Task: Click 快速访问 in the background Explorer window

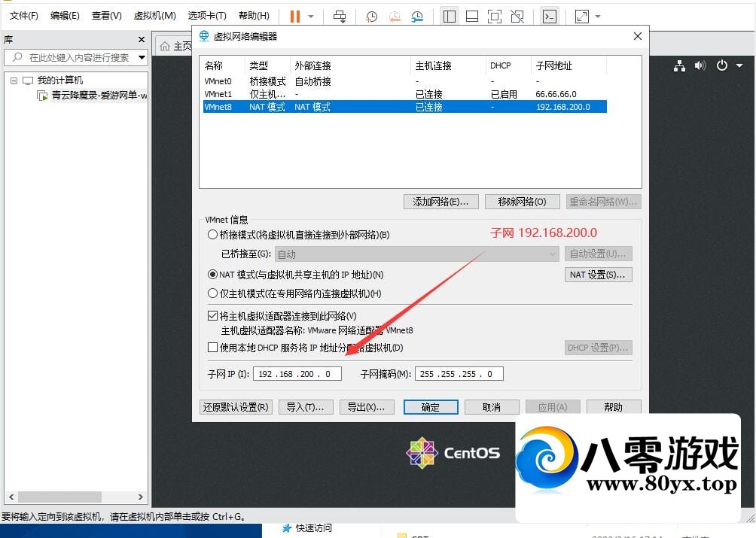Action: point(313,528)
